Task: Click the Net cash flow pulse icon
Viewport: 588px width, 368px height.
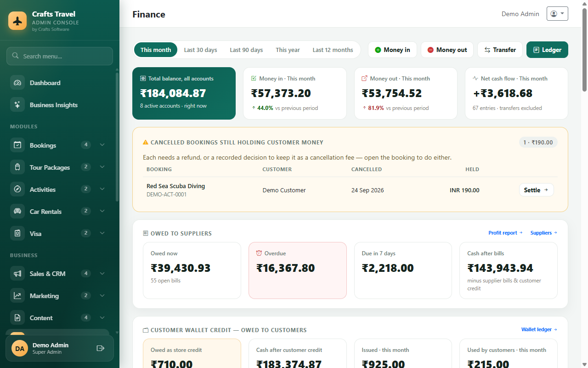Action: [x=475, y=78]
